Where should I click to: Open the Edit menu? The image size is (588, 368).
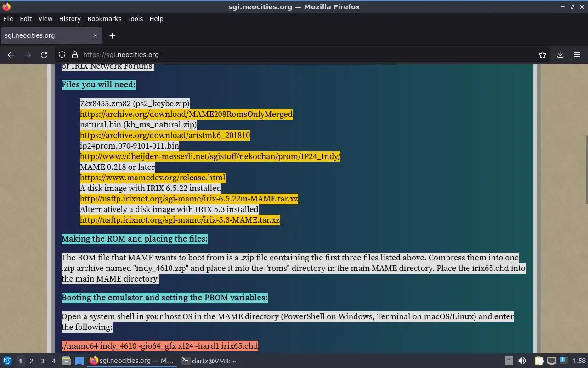[26, 19]
